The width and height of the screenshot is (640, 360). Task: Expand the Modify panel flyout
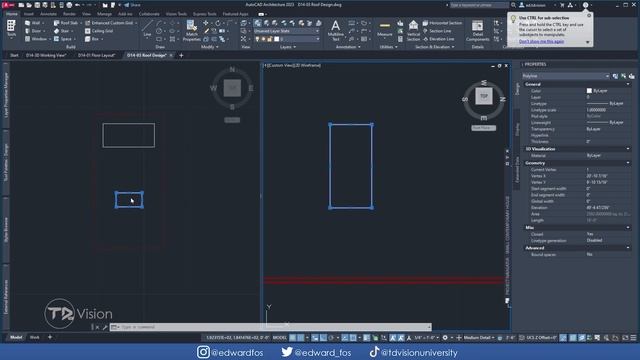(x=210, y=47)
